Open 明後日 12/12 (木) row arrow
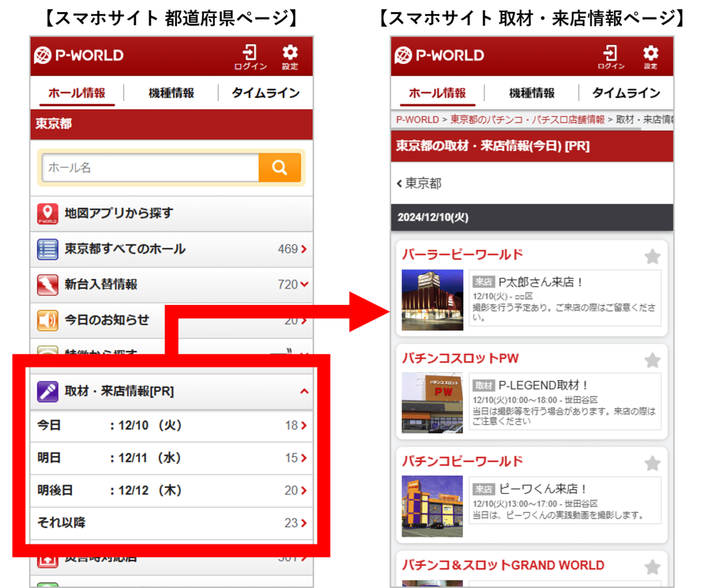This screenshot has height=588, width=712. (x=304, y=491)
